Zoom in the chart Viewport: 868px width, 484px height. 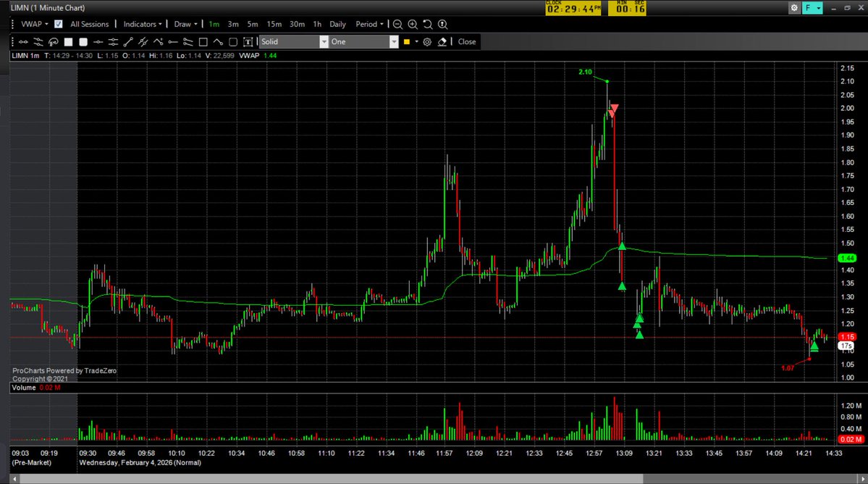[x=413, y=25]
